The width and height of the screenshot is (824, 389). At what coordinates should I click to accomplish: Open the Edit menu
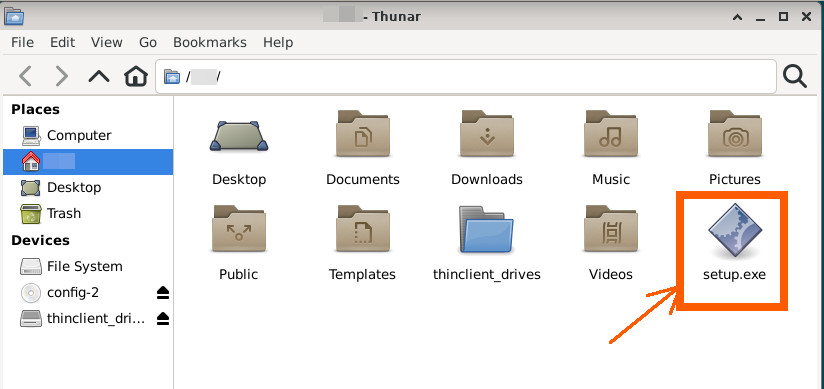63,43
